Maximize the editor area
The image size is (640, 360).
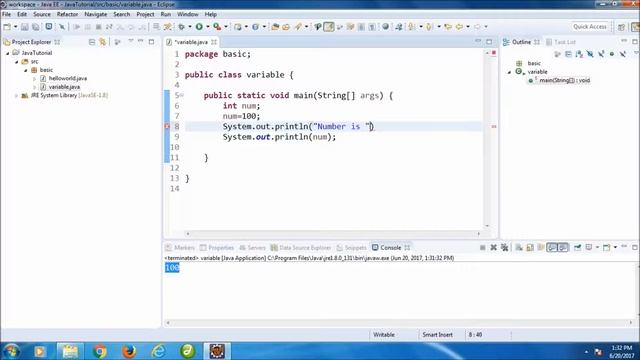pyautogui.click(x=489, y=42)
